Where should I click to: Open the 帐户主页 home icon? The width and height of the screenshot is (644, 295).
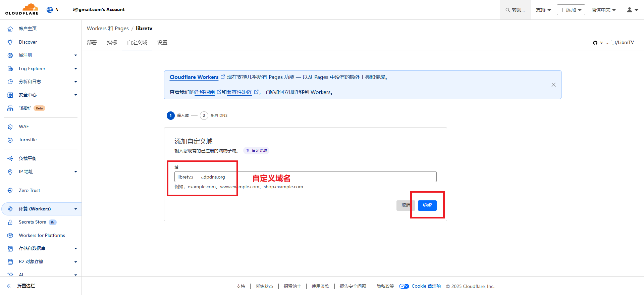[x=10, y=29]
